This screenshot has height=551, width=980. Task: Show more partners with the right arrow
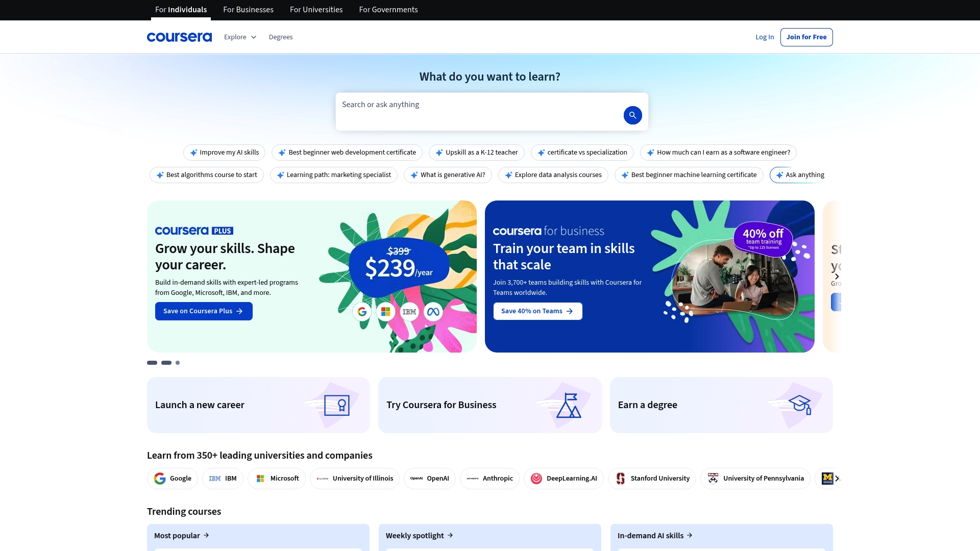pos(837,479)
